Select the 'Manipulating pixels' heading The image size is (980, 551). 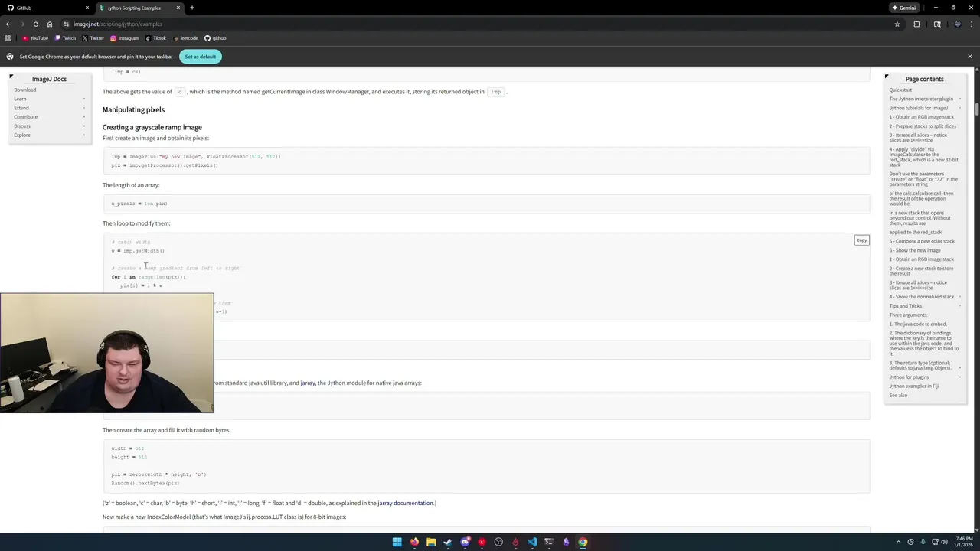tap(133, 109)
